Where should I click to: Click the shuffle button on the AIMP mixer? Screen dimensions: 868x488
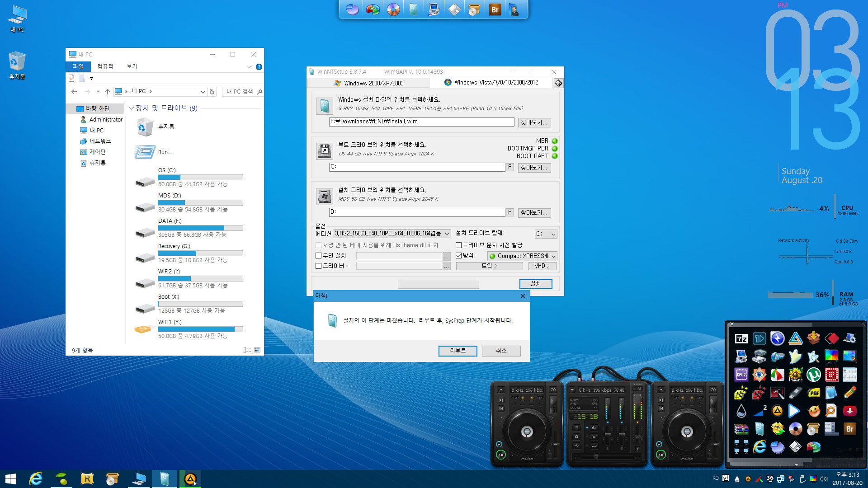(x=594, y=437)
